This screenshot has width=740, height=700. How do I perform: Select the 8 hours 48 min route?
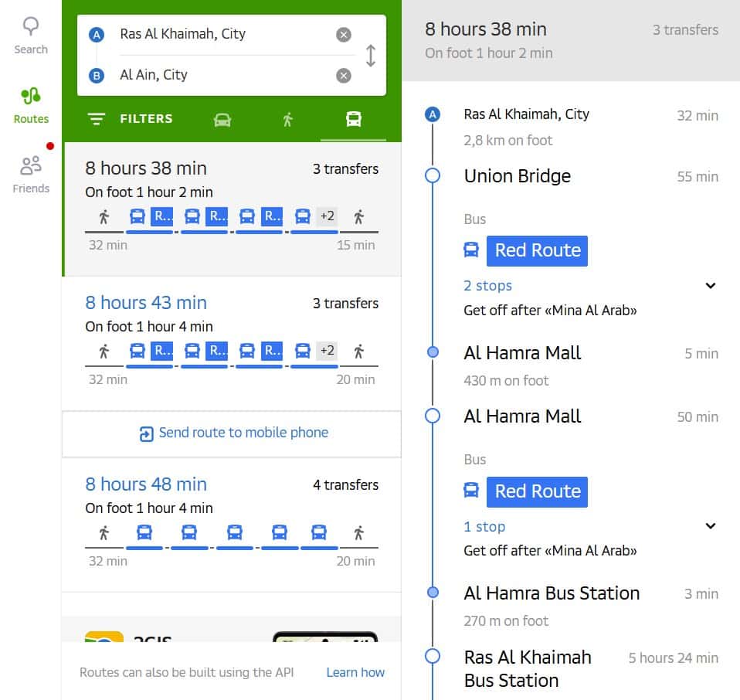(232, 525)
